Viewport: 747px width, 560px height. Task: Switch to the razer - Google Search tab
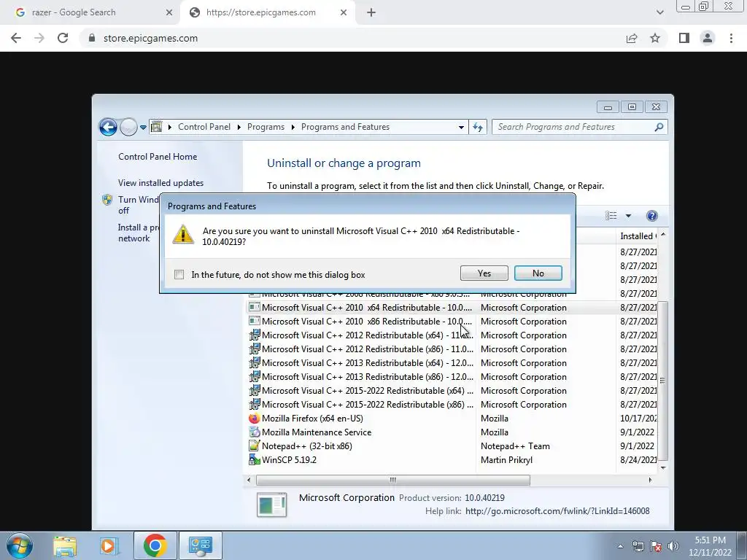tap(90, 12)
